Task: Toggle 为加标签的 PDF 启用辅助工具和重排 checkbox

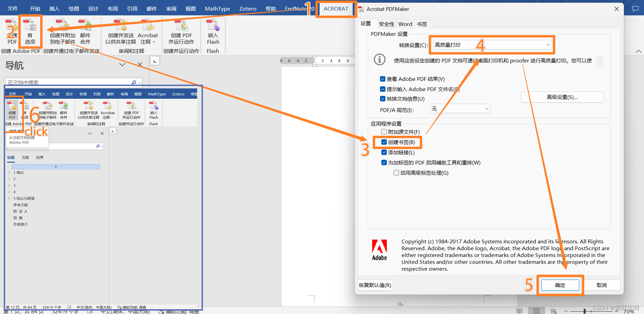Action: coord(384,162)
